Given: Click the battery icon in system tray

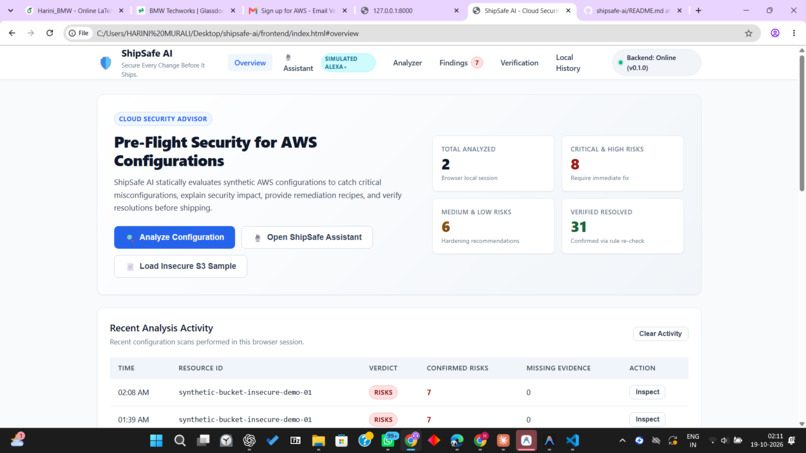Looking at the screenshot, I should [738, 441].
